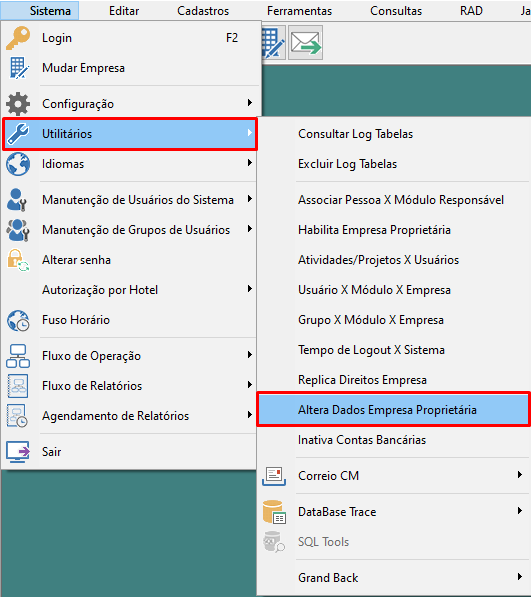Expand the Idiomas submenu arrow
The image size is (531, 597).
point(249,163)
